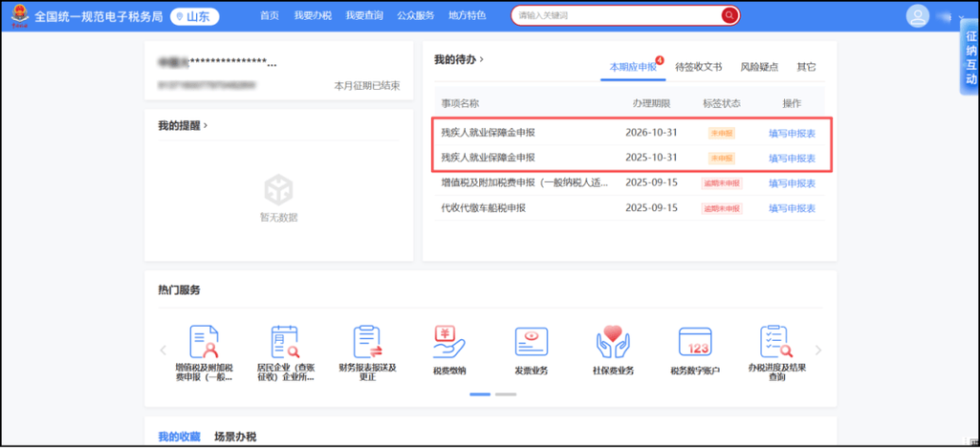Click the user avatar icon

918,16
